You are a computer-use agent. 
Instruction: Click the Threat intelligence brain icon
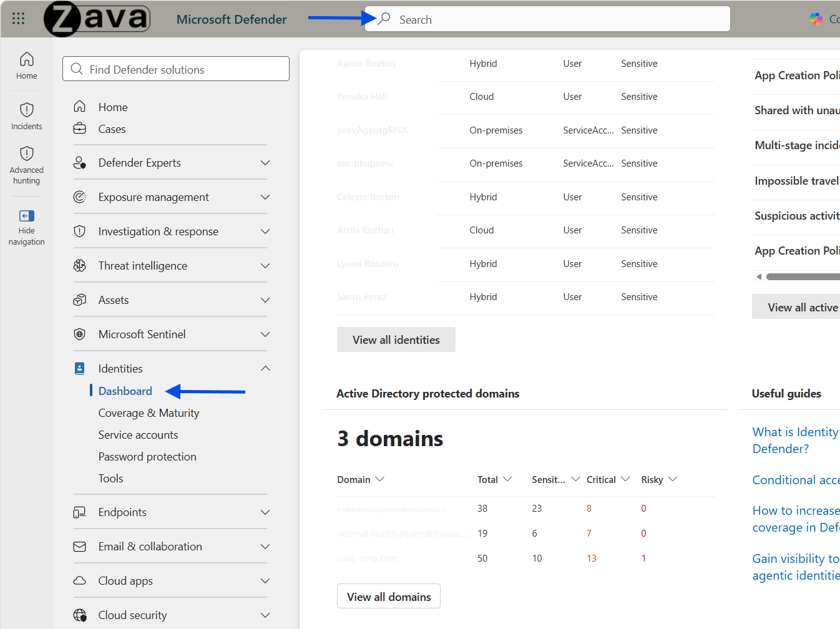tap(80, 266)
